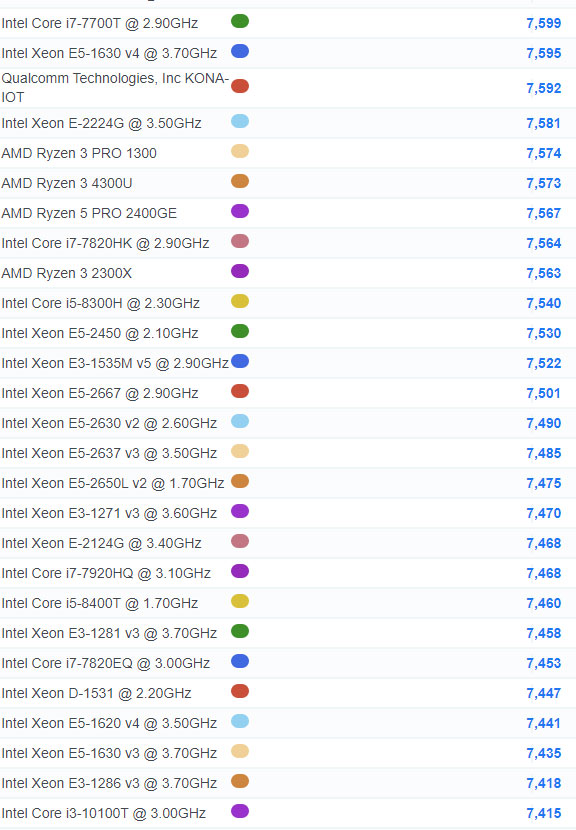Click the purple dot beside Core i7-7920HQ
Screen dimensions: 576x830
coord(240,571)
